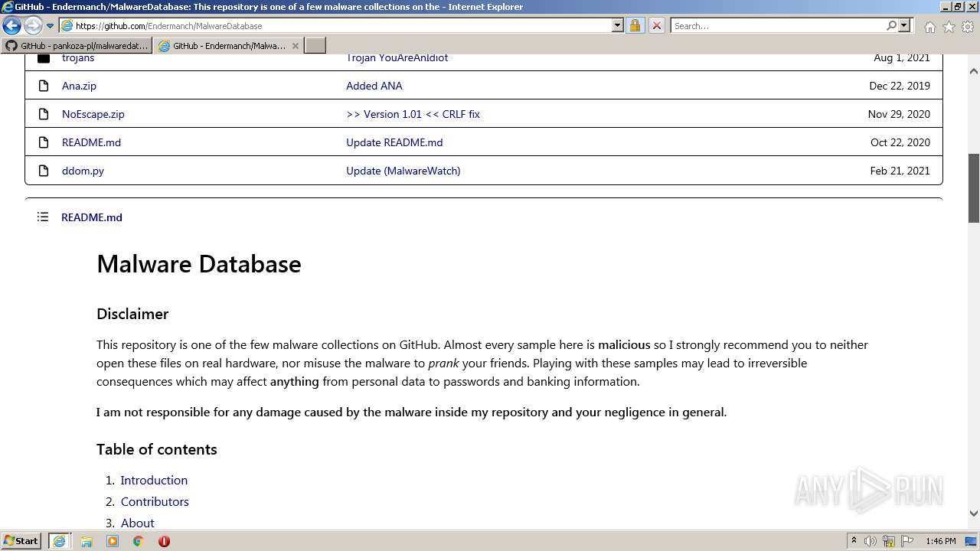
Task: Click the trojans folder icon
Action: pos(44,58)
